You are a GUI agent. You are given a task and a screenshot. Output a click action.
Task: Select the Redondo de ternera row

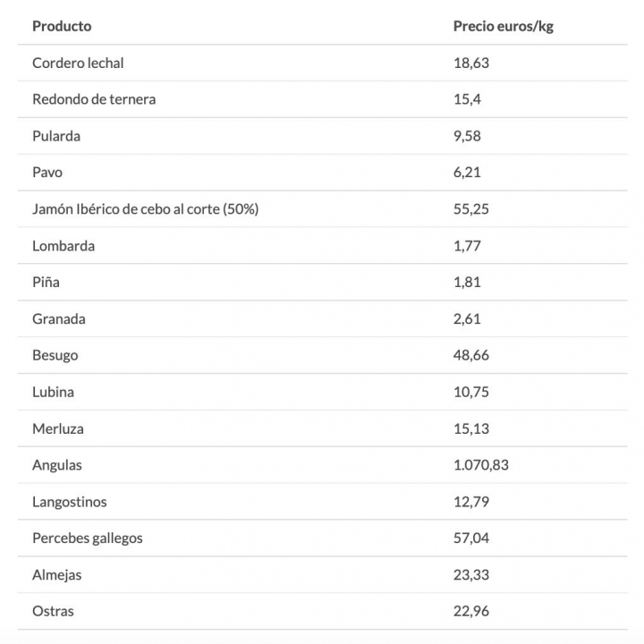point(94,99)
